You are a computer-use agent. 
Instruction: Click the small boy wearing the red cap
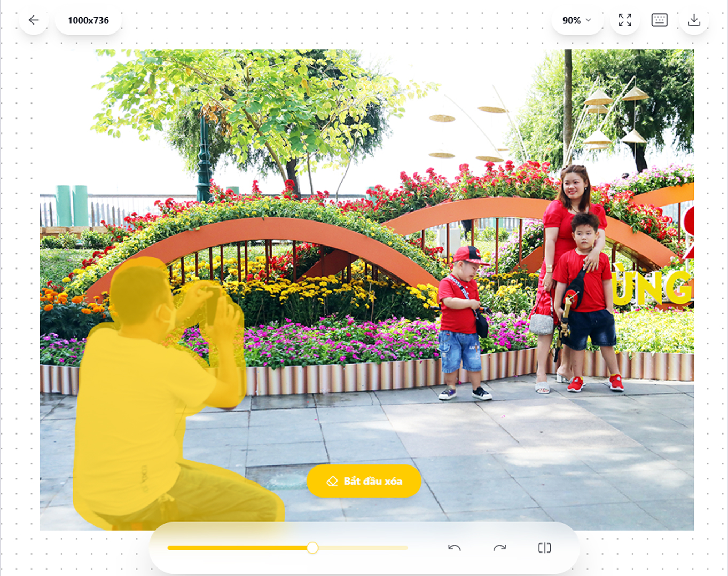click(x=461, y=320)
